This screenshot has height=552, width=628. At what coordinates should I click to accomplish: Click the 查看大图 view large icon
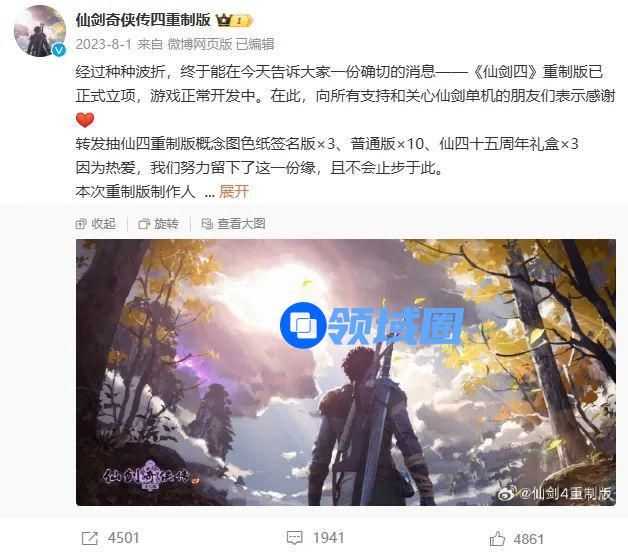pos(207,224)
